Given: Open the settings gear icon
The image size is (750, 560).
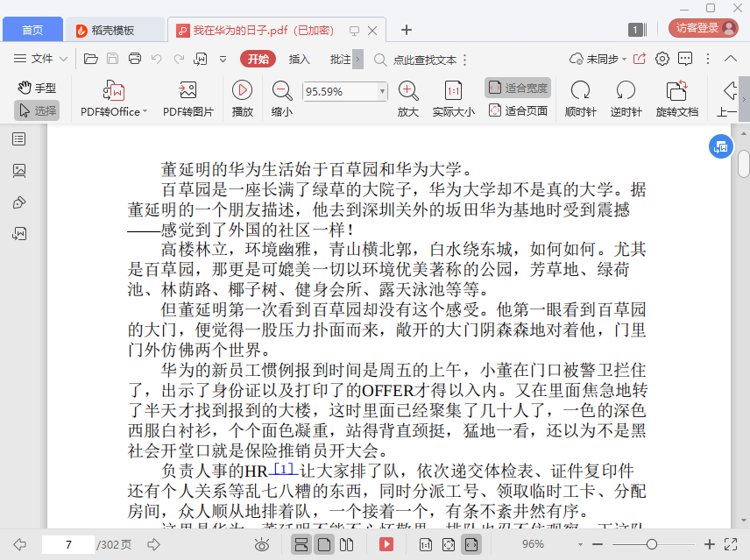Looking at the screenshot, I should (662, 59).
